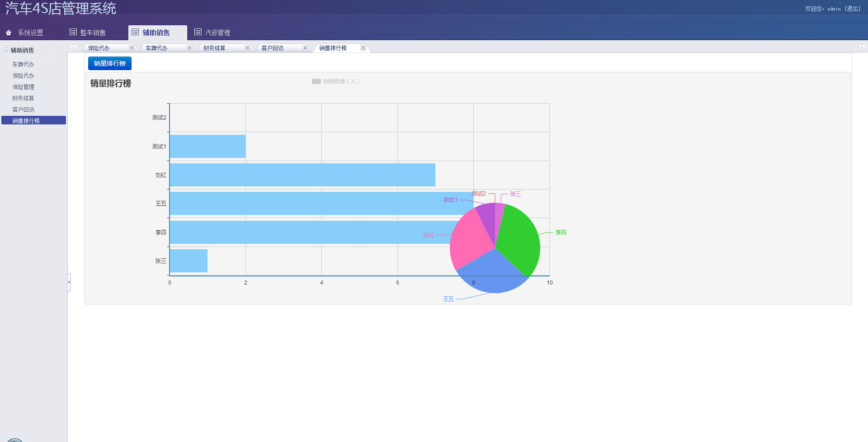Click the list icon beside 汽修管理
The image size is (868, 442).
pyautogui.click(x=198, y=32)
